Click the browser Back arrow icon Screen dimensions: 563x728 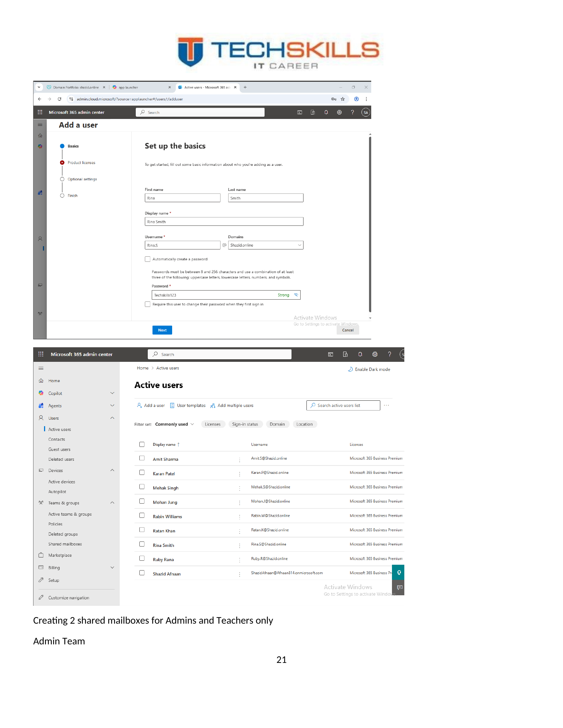[x=40, y=99]
